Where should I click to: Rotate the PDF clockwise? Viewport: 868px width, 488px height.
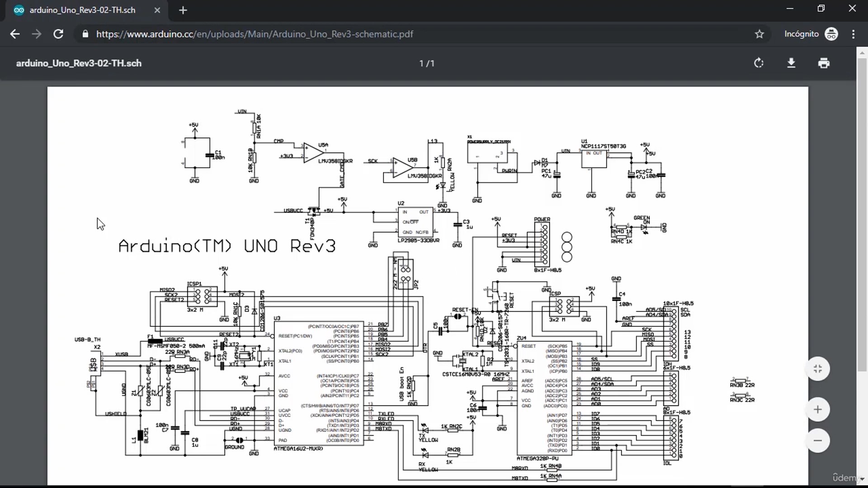[759, 63]
